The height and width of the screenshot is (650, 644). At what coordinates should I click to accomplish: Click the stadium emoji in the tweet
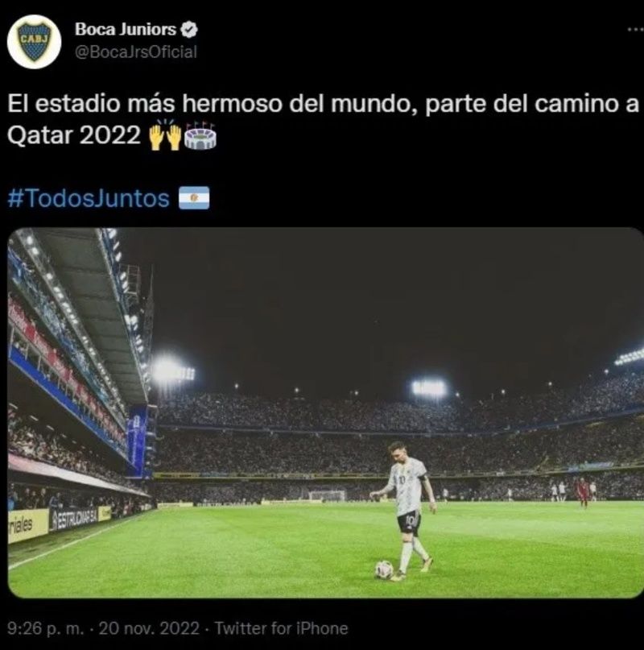pyautogui.click(x=200, y=136)
